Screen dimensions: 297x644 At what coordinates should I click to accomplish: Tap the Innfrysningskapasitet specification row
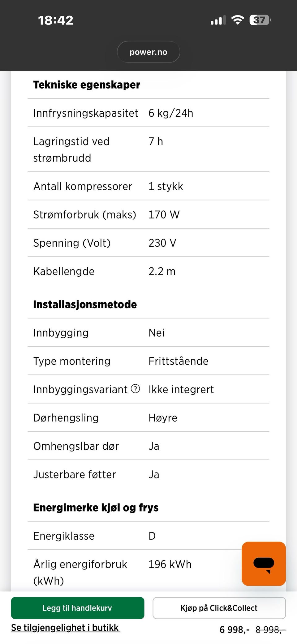(148, 113)
